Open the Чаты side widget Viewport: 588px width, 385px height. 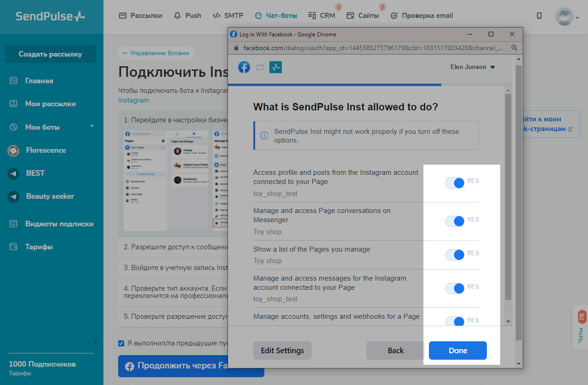pos(580,328)
